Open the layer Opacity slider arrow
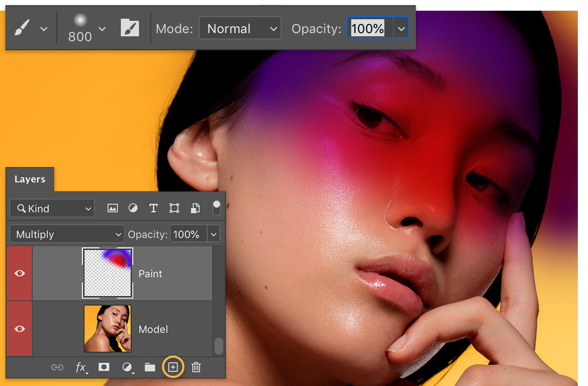 point(213,234)
